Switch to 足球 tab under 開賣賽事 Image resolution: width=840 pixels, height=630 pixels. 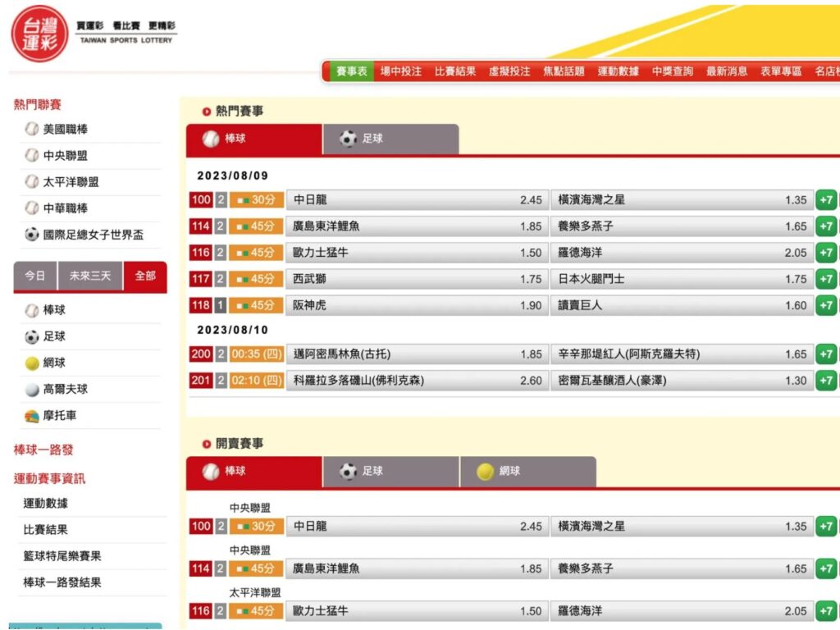391,472
